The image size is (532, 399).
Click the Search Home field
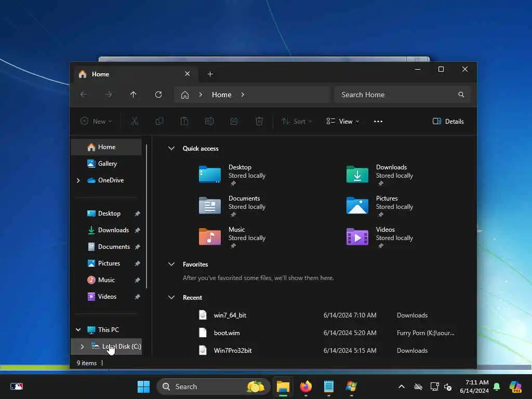pos(403,95)
